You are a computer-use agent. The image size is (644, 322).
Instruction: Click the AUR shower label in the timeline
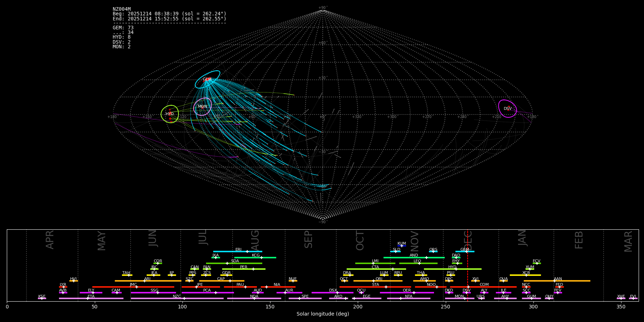[289, 291]
